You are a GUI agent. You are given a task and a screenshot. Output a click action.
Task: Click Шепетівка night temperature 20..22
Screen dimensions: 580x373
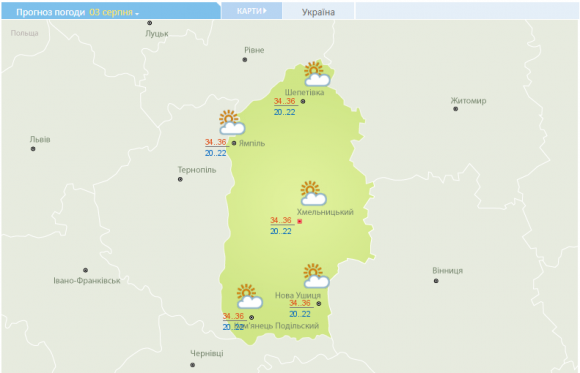coord(284,112)
